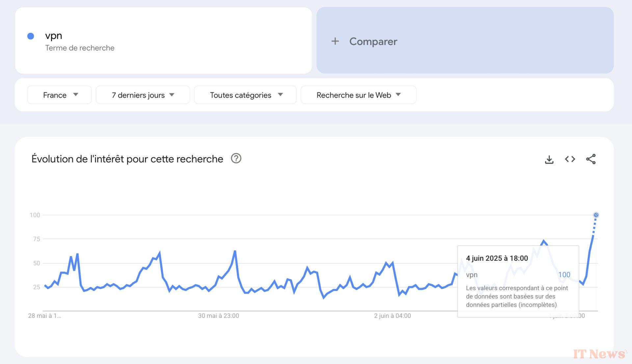The width and height of the screenshot is (632, 364).
Task: Open the France region dropdown
Action: tap(60, 95)
